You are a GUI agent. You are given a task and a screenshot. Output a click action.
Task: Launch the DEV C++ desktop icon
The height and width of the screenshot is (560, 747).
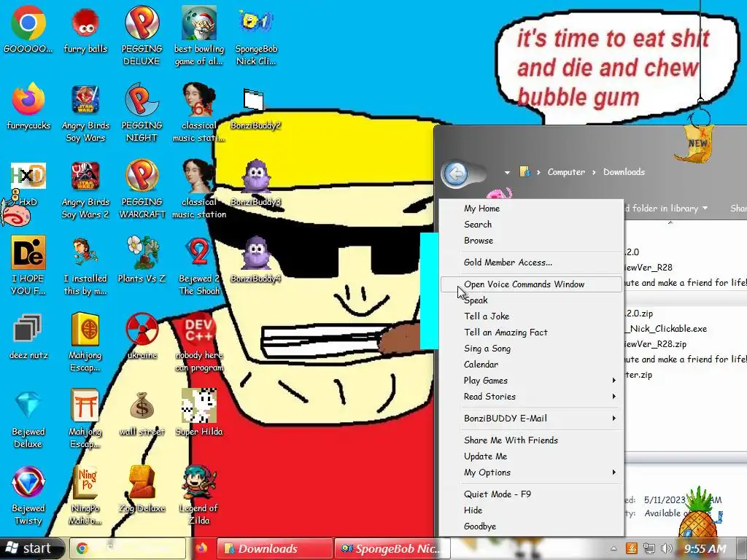click(199, 342)
